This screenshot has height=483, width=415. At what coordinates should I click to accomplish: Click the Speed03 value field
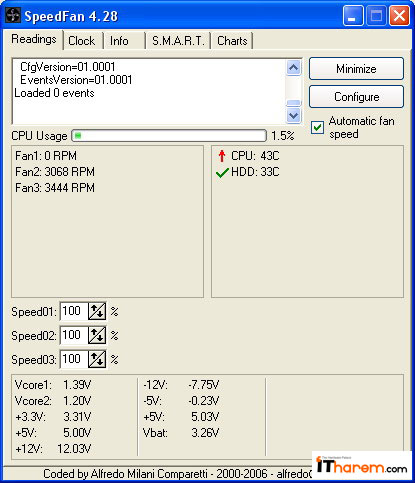pos(74,359)
